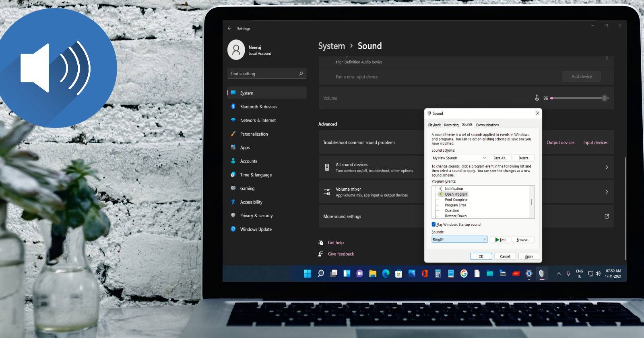Image resolution: width=644 pixels, height=338 pixels.
Task: Open Accounts settings page
Action: pos(267,161)
